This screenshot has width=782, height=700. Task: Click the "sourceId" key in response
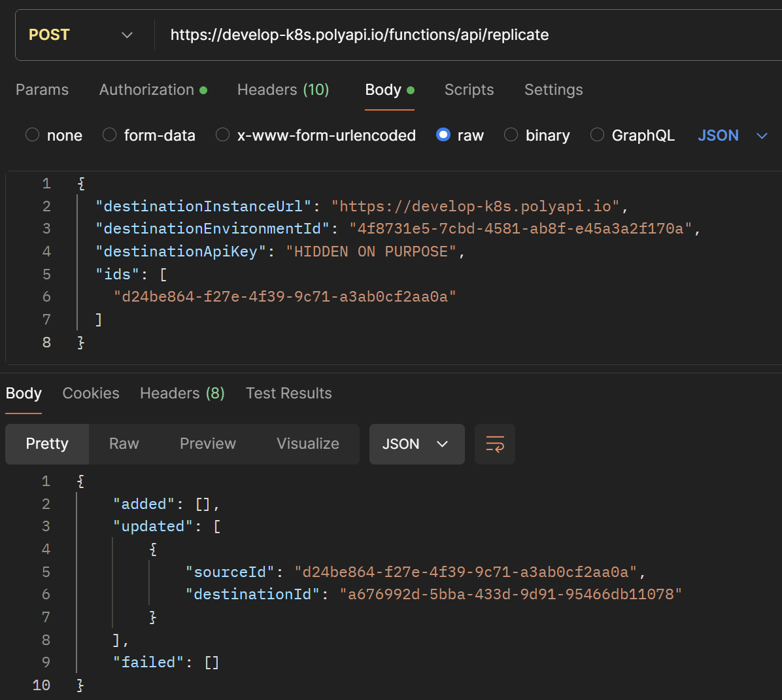[230, 572]
